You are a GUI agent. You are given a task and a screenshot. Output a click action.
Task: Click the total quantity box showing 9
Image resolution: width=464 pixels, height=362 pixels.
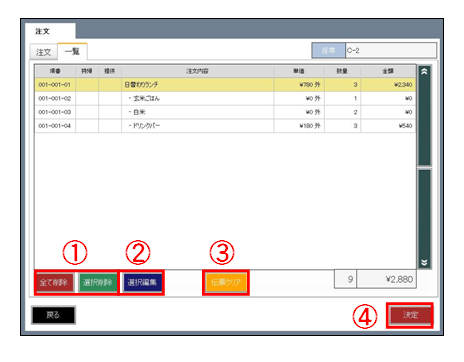pyautogui.click(x=345, y=279)
